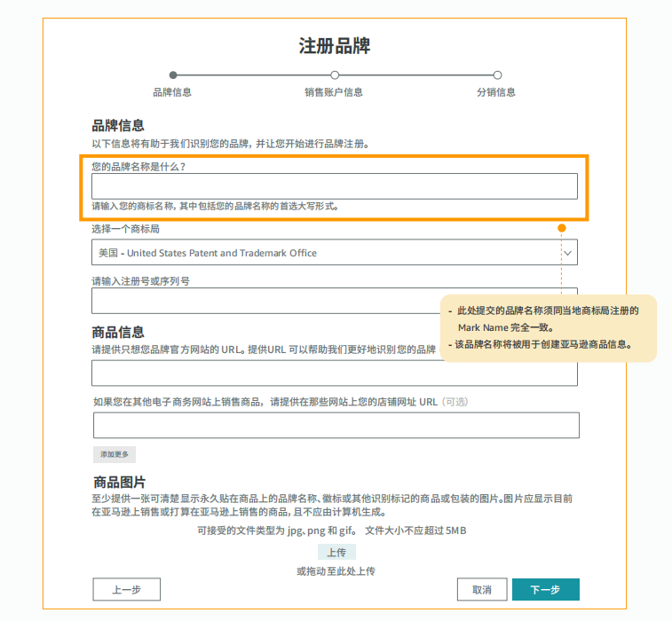Click the other e-commerce store URL field

pyautogui.click(x=336, y=425)
